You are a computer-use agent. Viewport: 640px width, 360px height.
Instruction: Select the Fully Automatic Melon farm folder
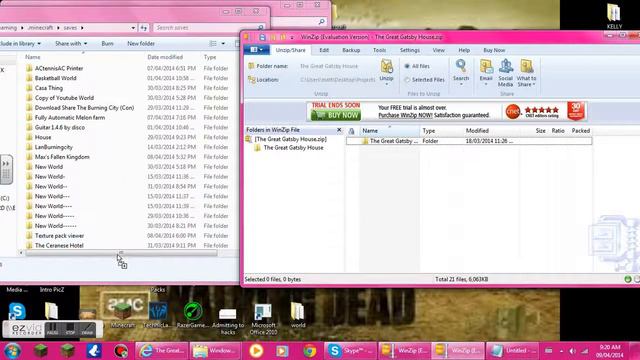tap(70, 118)
